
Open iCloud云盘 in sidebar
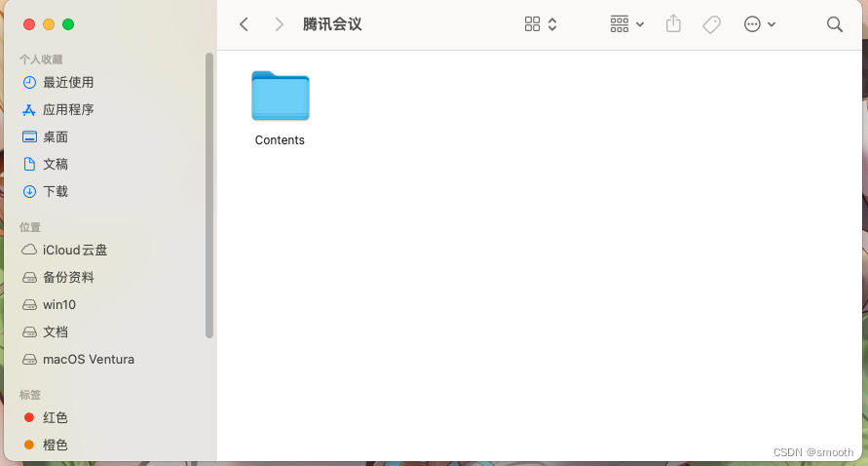click(x=64, y=250)
